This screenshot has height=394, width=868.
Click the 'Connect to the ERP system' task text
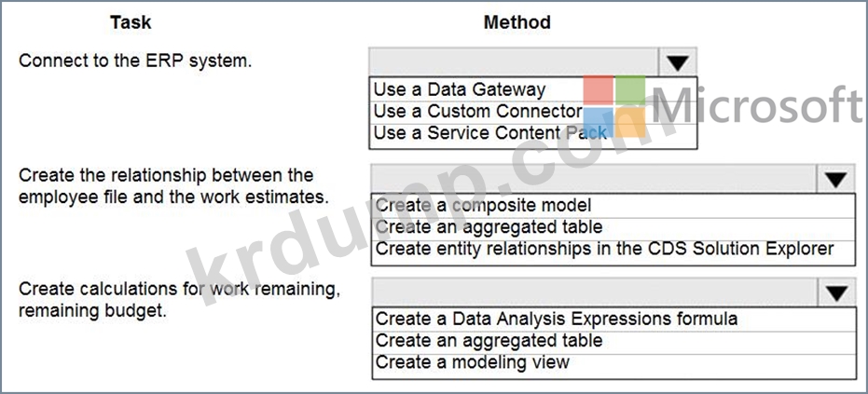pos(135,61)
